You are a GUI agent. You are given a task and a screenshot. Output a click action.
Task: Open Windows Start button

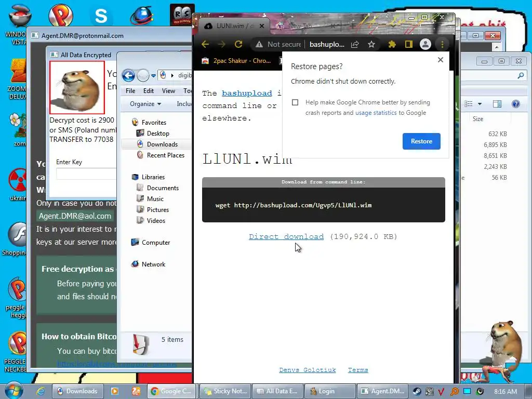point(14,391)
